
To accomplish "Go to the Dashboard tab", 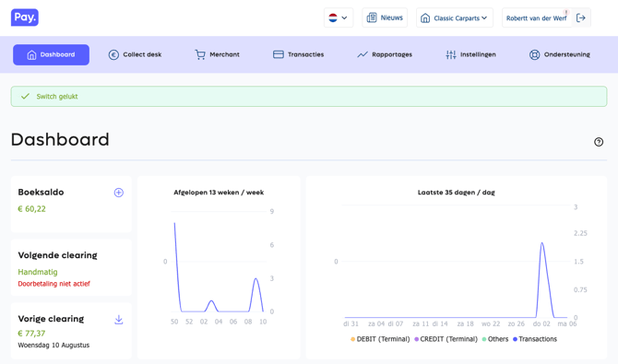I will coord(52,54).
